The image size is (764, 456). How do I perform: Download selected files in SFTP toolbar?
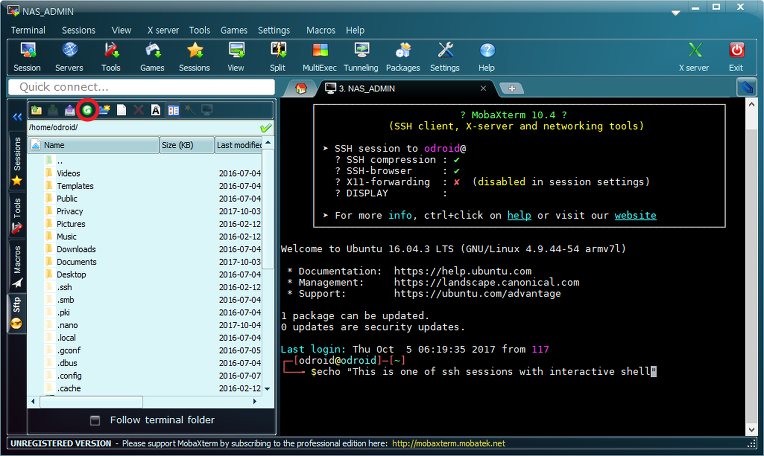point(53,110)
